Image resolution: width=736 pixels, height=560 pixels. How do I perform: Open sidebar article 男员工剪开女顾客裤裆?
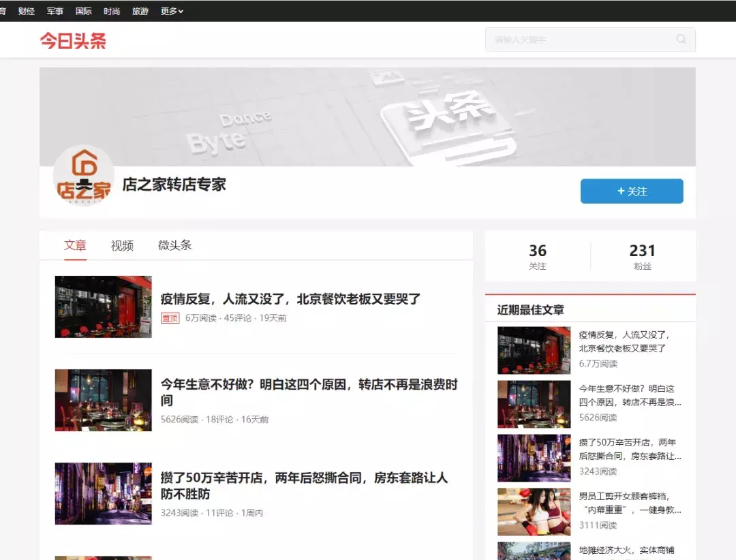pos(630,503)
